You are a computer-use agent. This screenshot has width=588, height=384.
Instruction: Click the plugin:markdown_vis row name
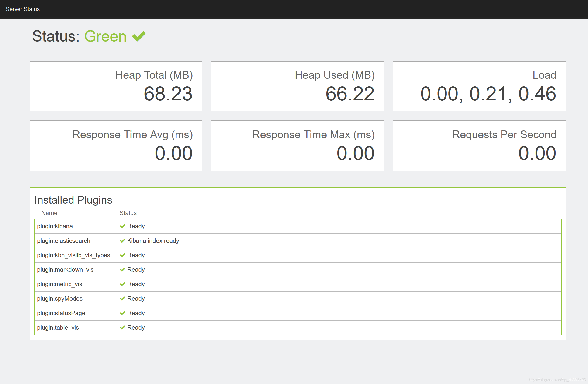click(65, 270)
